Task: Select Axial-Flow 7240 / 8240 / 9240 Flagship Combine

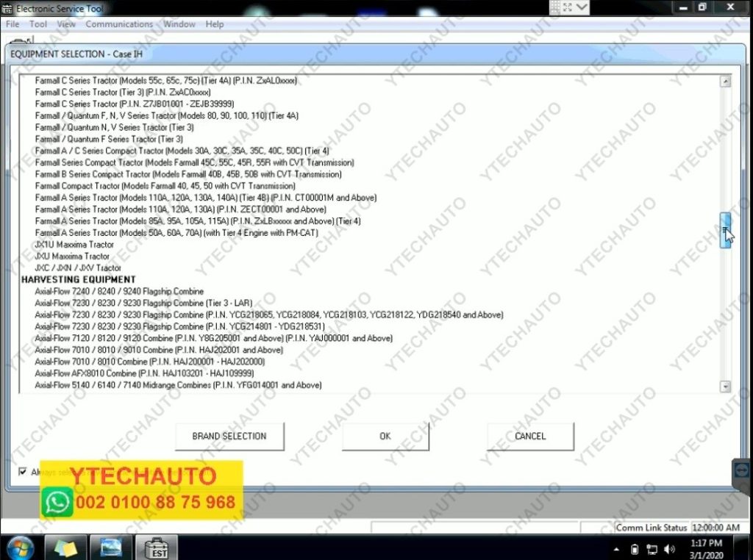Action: 119,291
